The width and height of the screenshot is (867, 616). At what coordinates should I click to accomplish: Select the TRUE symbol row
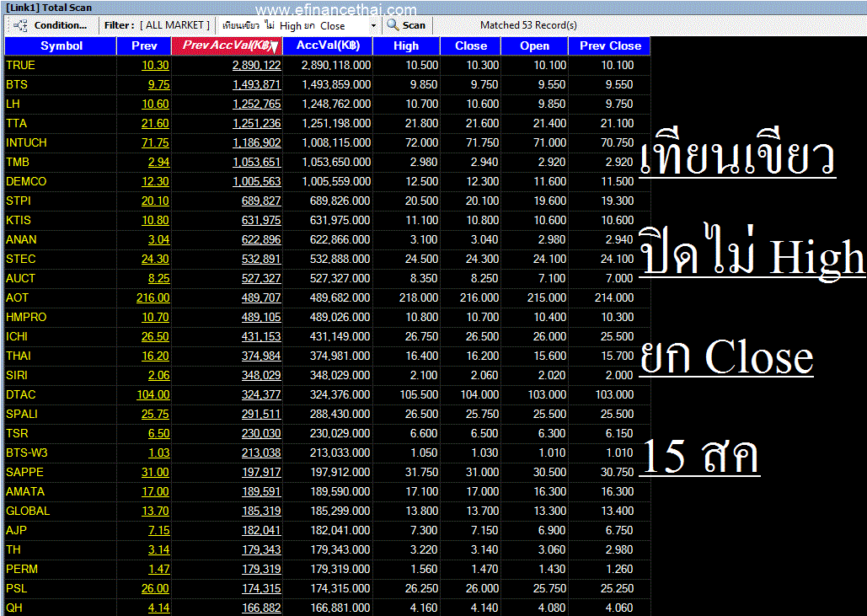click(327, 65)
